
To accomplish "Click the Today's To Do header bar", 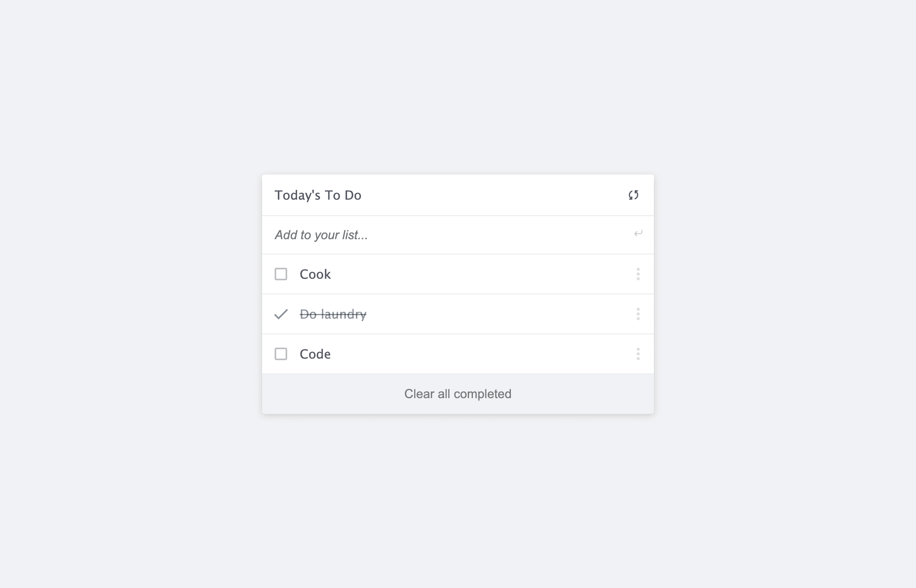I will click(x=458, y=195).
